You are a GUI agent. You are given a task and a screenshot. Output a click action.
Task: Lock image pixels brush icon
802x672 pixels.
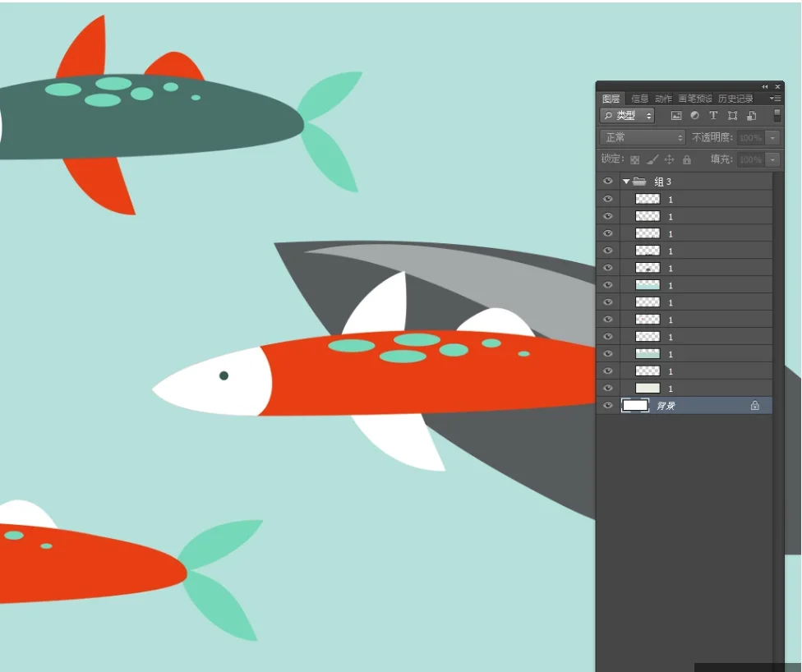click(x=652, y=159)
